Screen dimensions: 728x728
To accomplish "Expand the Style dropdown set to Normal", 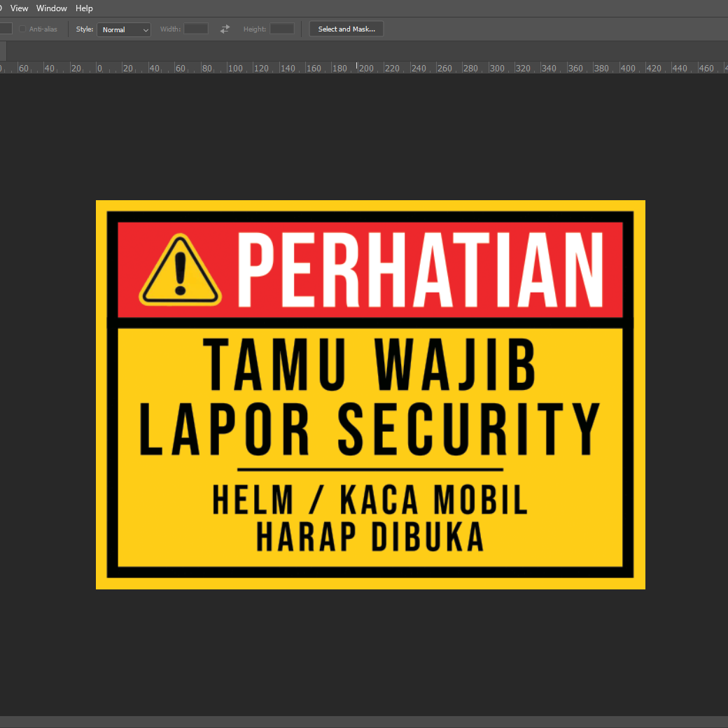I will coord(123,29).
